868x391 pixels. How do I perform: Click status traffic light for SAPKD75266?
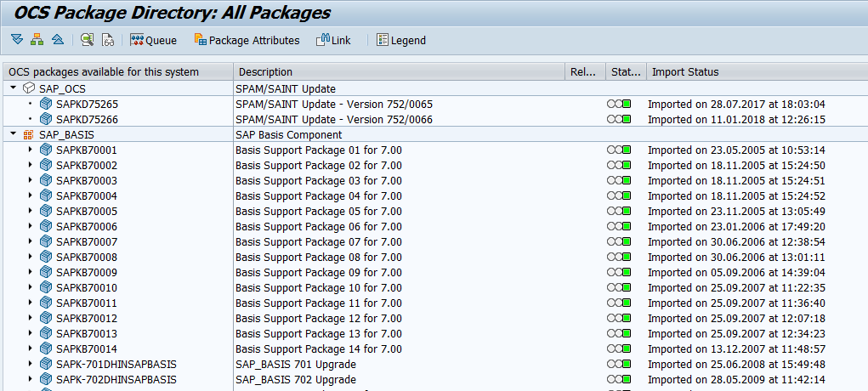click(619, 119)
